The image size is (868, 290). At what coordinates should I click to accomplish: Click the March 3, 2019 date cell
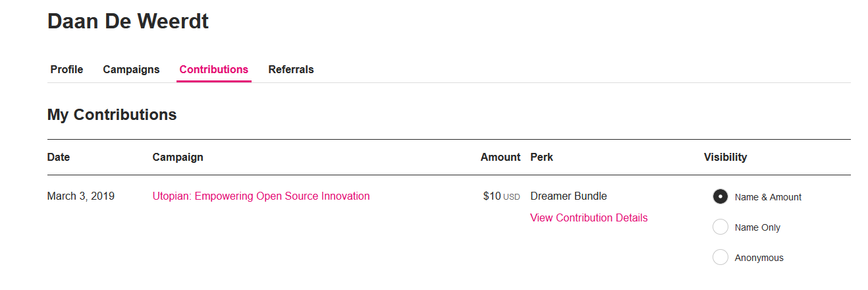(x=81, y=196)
